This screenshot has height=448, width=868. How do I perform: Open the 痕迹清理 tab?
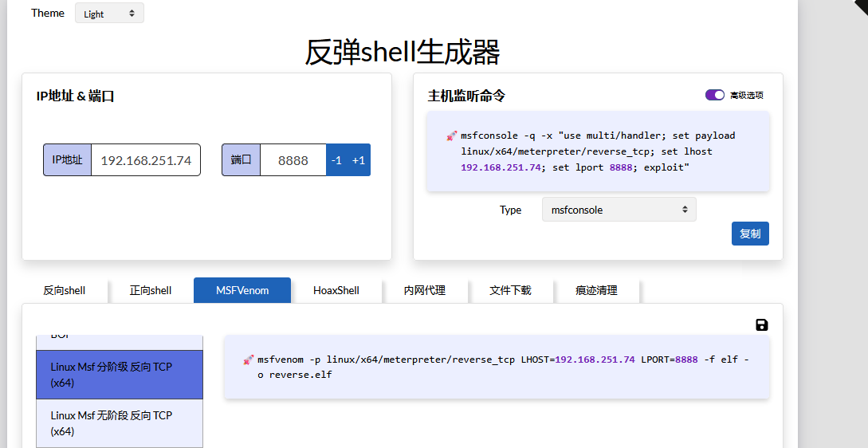click(x=596, y=290)
